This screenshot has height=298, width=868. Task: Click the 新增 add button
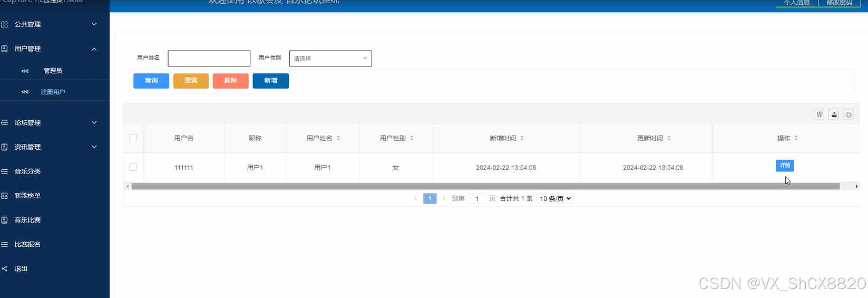pyautogui.click(x=271, y=81)
